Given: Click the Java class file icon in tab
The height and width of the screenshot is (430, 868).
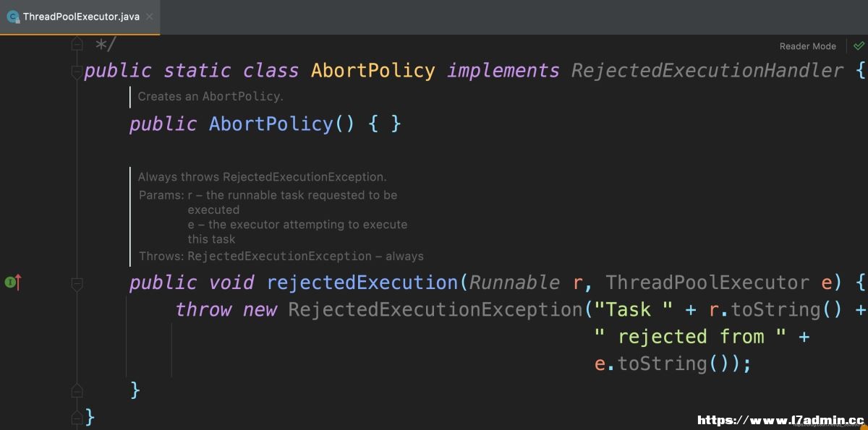Looking at the screenshot, I should tap(12, 17).
